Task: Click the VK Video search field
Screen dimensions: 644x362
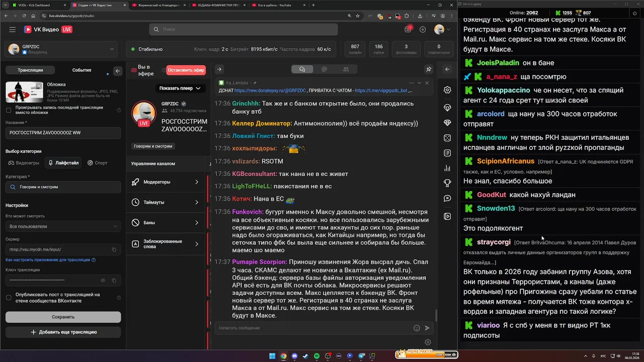Action: (244, 30)
